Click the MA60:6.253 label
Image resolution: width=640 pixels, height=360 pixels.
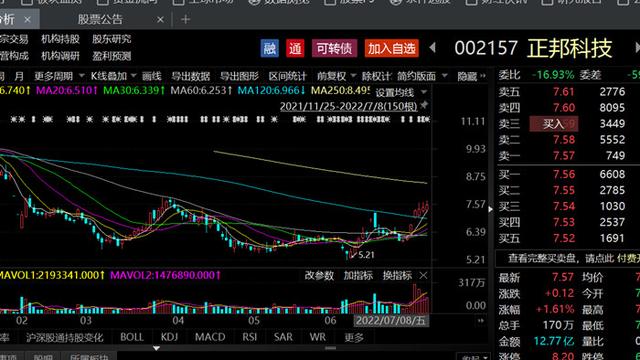[x=201, y=90]
